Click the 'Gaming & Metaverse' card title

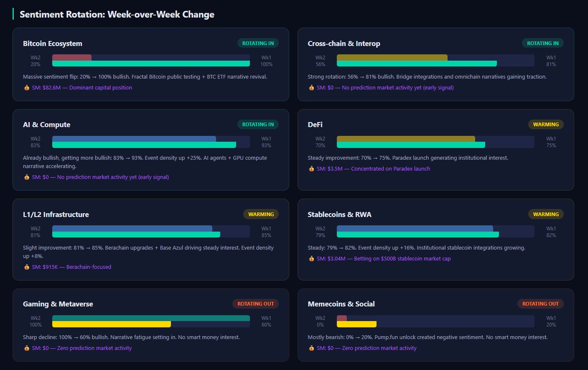[58, 304]
